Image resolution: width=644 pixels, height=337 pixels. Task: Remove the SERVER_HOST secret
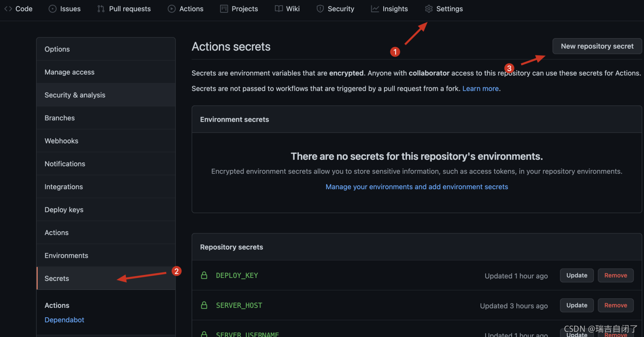616,305
